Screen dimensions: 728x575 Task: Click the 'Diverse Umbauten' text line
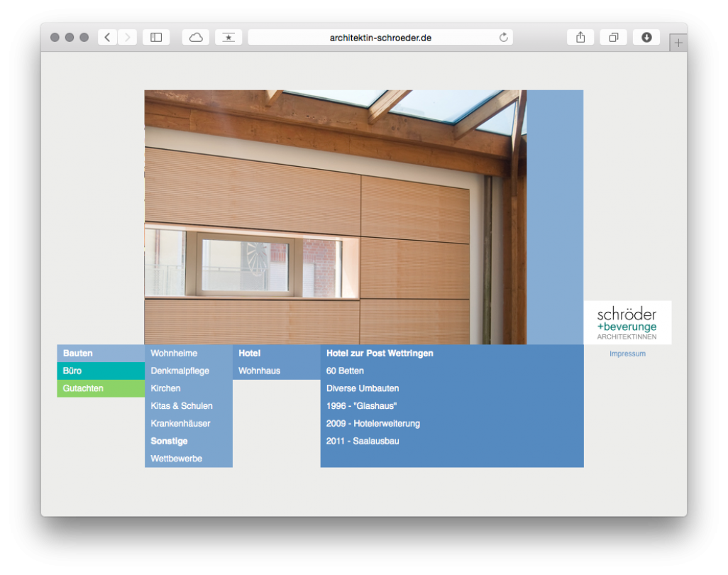[x=363, y=388]
